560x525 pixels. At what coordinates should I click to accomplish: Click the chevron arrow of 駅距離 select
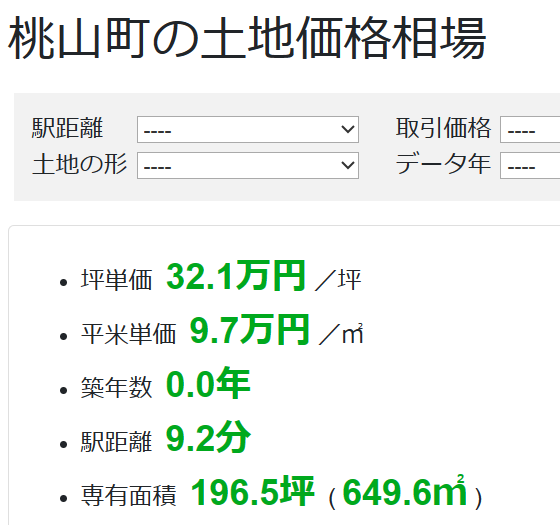348,129
